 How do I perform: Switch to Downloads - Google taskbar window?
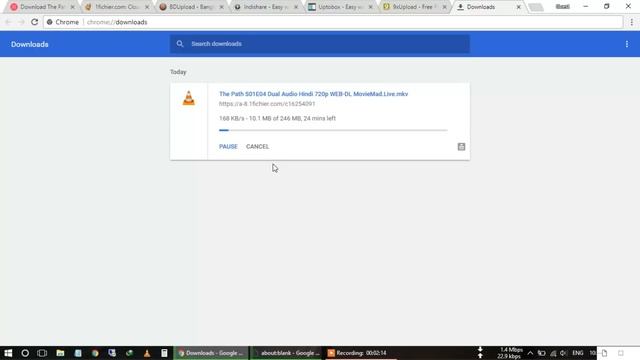click(211, 353)
